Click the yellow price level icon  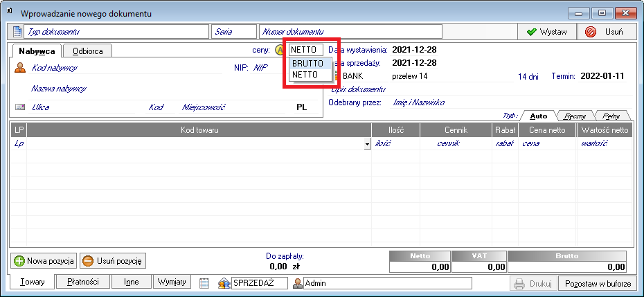click(280, 50)
